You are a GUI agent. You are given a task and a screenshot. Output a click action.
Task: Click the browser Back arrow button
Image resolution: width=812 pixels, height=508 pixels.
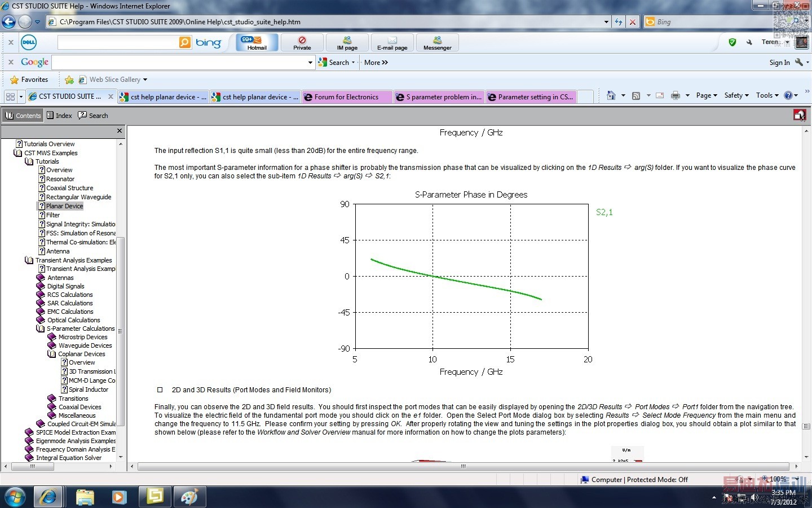tap(9, 22)
